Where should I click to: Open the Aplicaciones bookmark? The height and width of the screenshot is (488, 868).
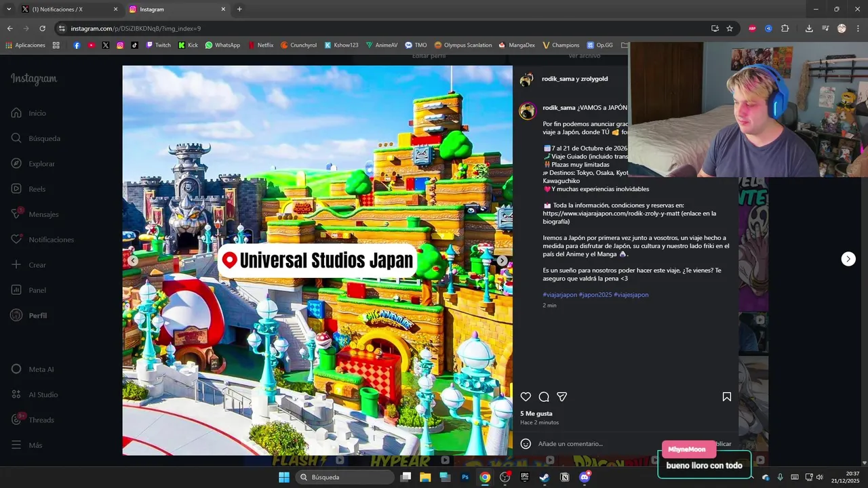25,45
